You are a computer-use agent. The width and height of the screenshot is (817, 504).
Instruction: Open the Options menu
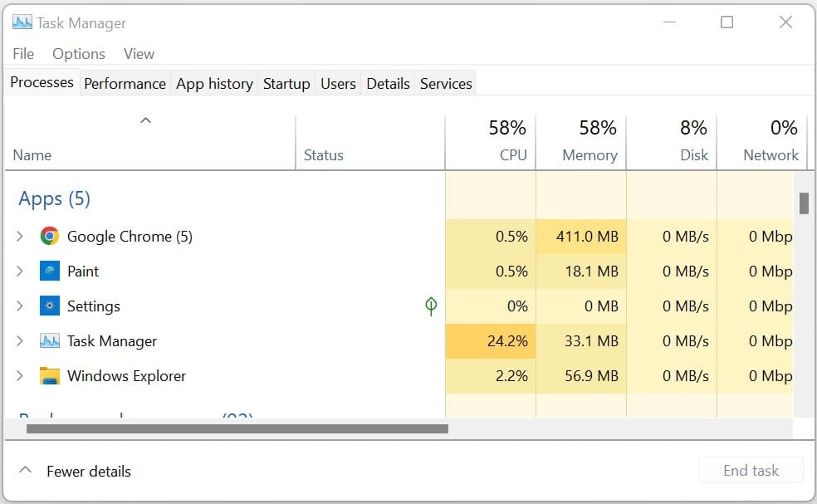pos(79,54)
